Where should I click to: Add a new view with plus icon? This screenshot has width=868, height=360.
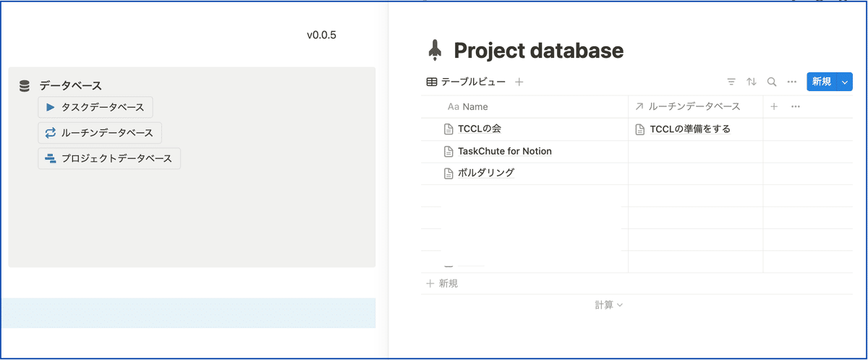[519, 82]
